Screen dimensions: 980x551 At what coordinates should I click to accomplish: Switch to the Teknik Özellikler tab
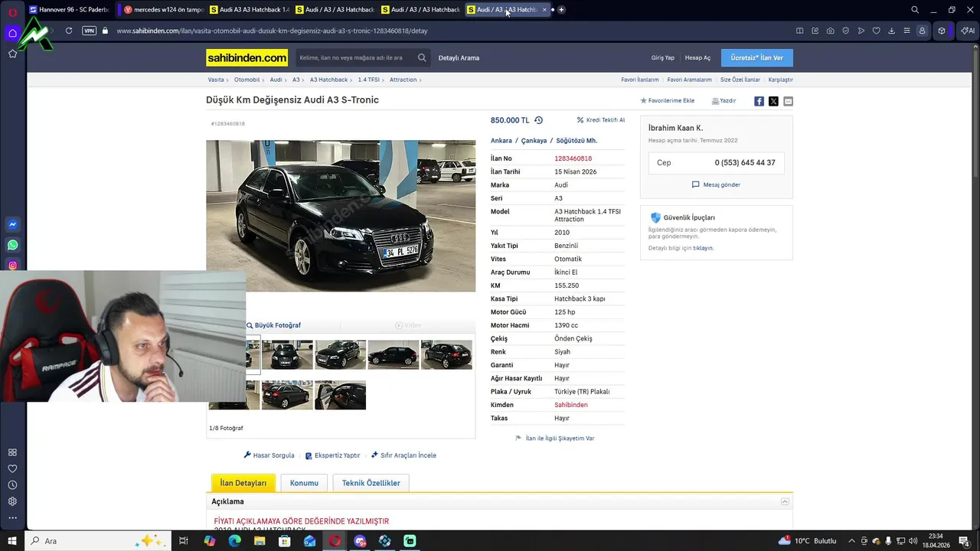coord(371,483)
